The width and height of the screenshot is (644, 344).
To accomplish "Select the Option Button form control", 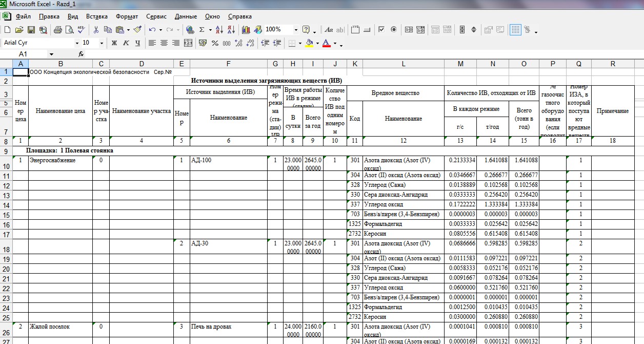I will tap(393, 30).
